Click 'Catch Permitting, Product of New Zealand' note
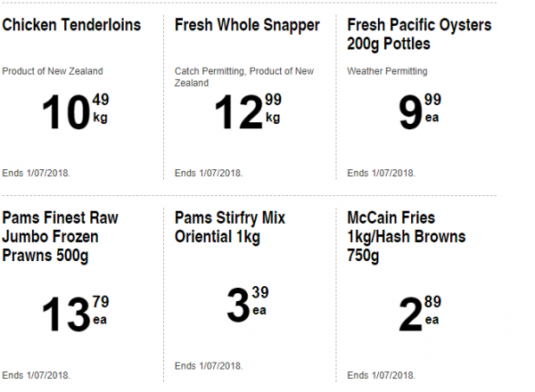535x392 pixels. point(244,77)
